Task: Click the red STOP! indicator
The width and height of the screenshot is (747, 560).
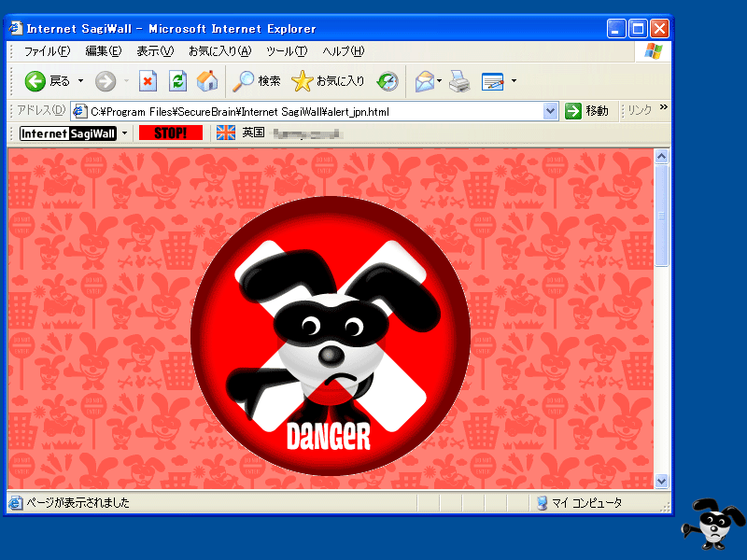Action: coord(171,133)
